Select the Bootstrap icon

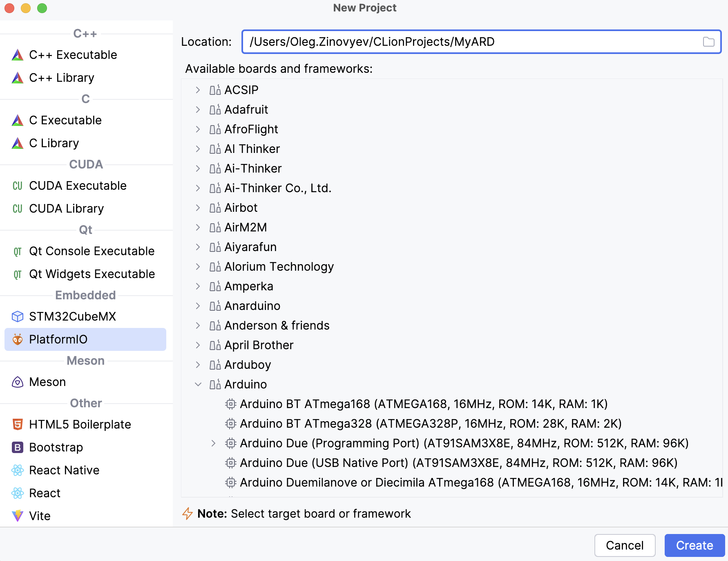click(17, 447)
